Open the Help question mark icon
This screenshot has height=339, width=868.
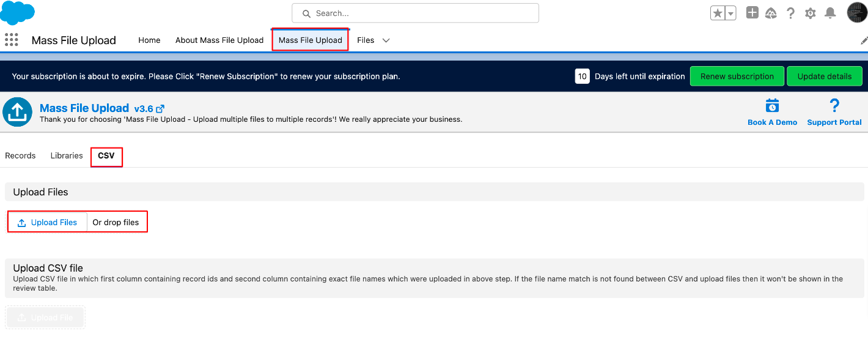pyautogui.click(x=791, y=13)
